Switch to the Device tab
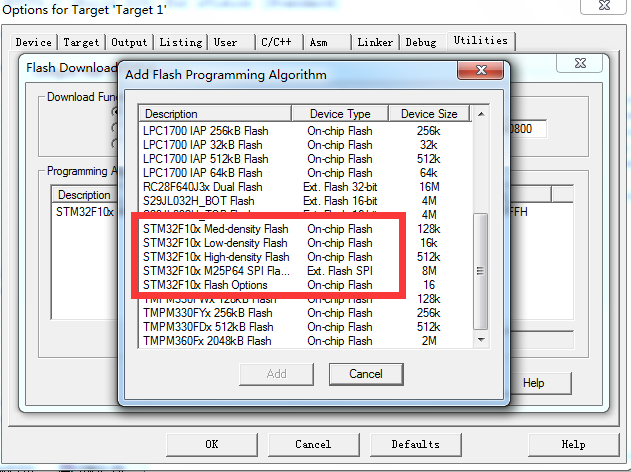Viewport: 631px width, 472px height. click(33, 42)
